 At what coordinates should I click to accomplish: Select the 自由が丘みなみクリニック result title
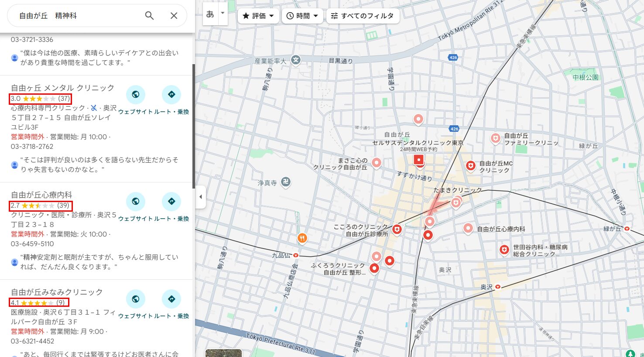(57, 292)
